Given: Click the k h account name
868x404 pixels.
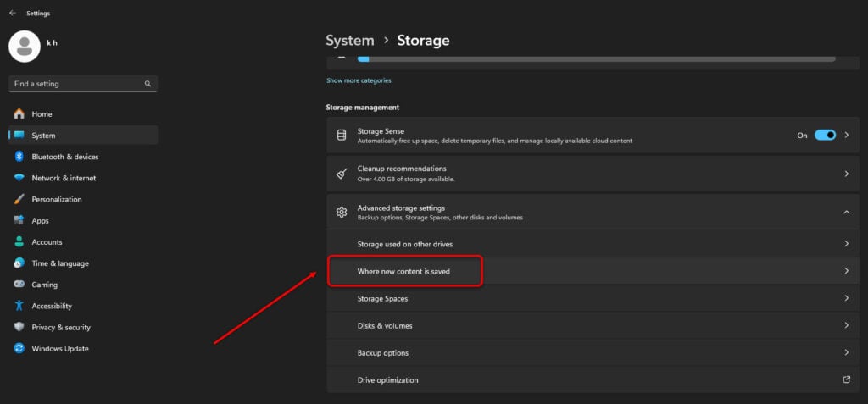Looking at the screenshot, I should tap(52, 43).
